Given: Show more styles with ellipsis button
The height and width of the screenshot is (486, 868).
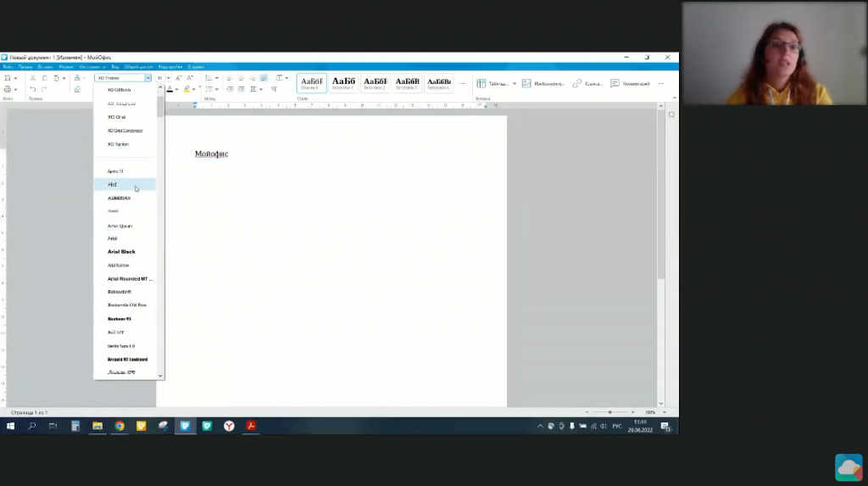Looking at the screenshot, I should click(463, 84).
